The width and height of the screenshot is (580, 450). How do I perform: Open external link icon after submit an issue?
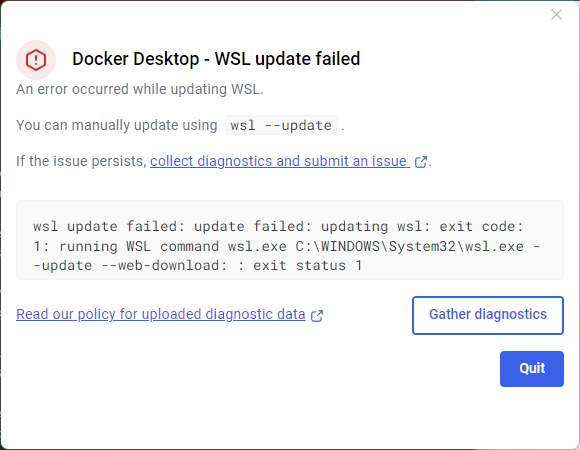coord(421,162)
